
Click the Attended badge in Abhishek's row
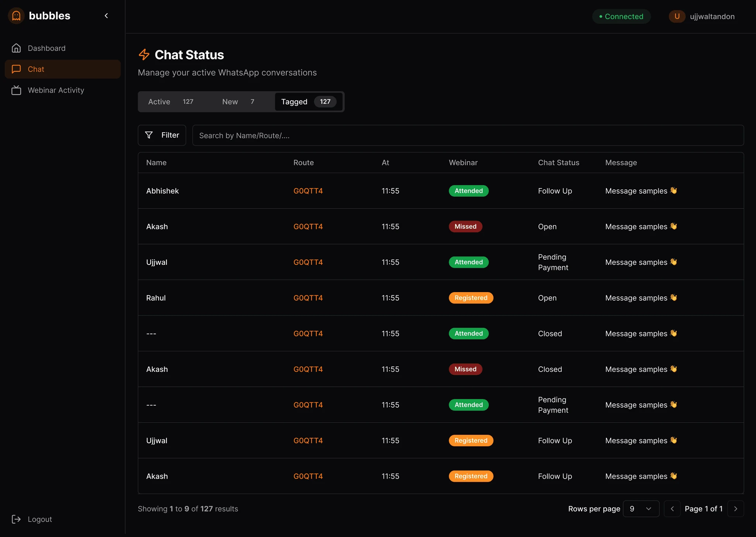point(469,191)
